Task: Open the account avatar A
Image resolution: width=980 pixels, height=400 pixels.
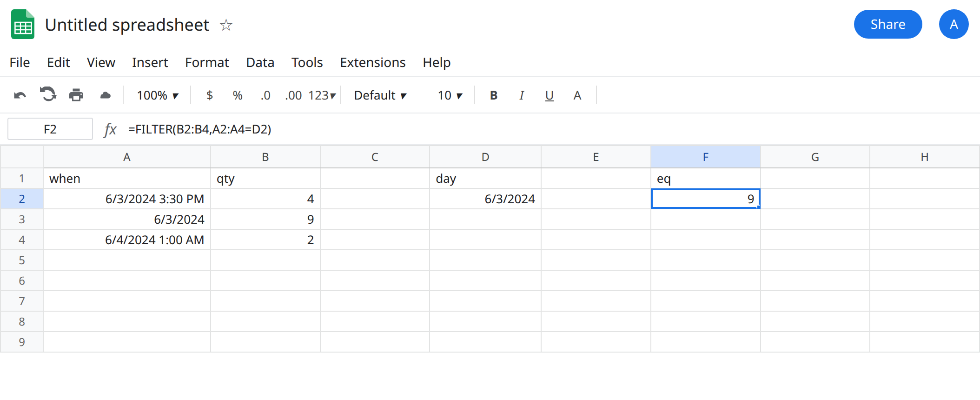Action: pos(954,24)
